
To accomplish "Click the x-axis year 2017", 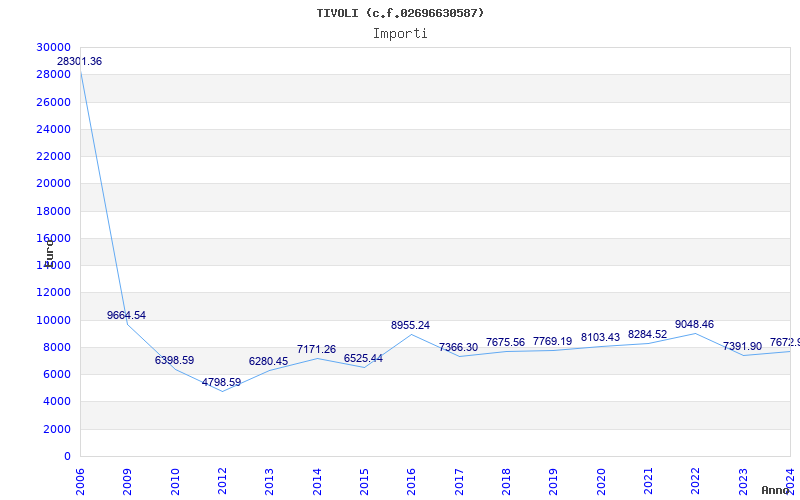I will pos(459,481).
